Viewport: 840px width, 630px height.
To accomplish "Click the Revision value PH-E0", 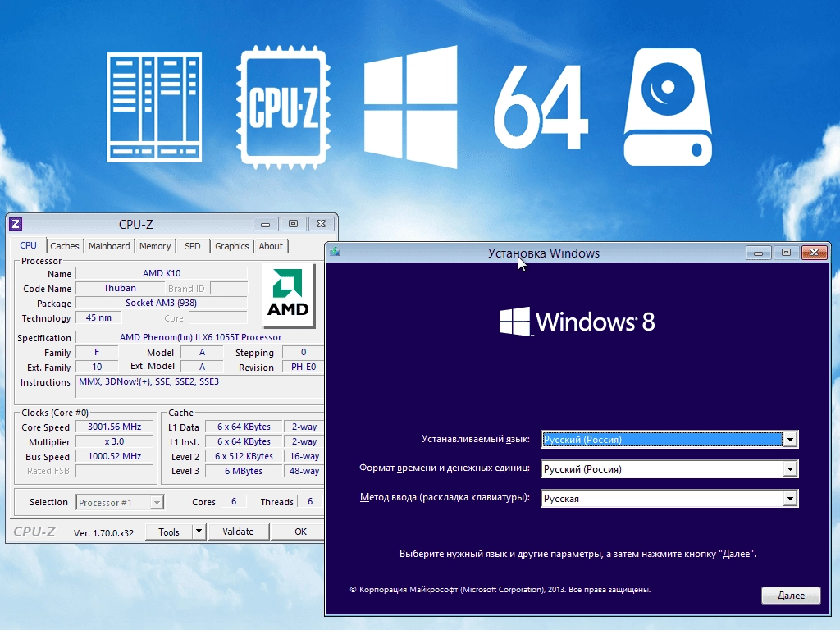I will coord(304,367).
